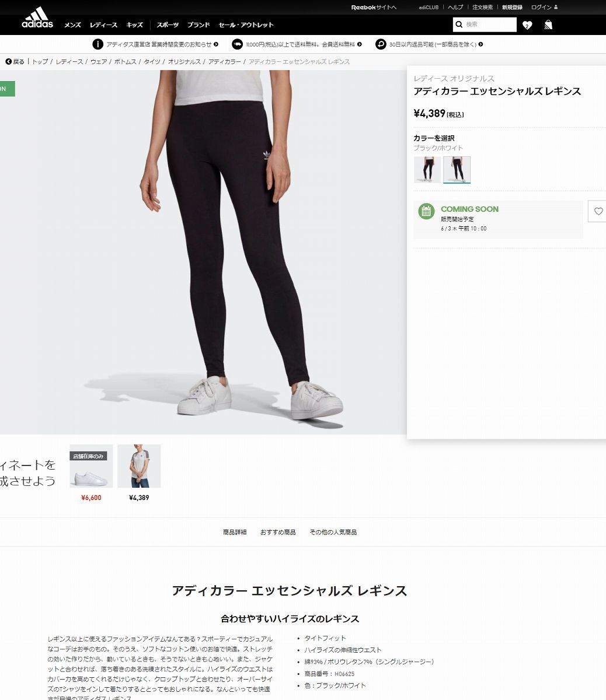Open the メンズ menu
Screen dimensions: 606x700
click(x=72, y=25)
